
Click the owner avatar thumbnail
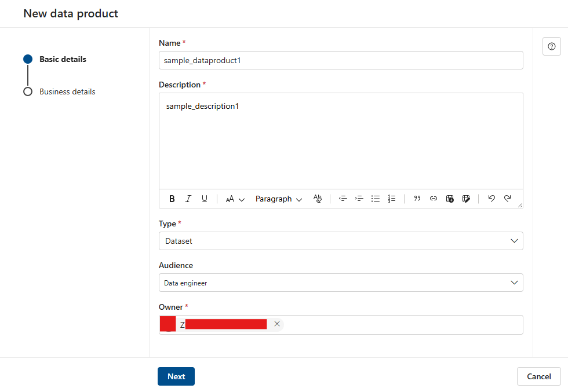click(168, 324)
